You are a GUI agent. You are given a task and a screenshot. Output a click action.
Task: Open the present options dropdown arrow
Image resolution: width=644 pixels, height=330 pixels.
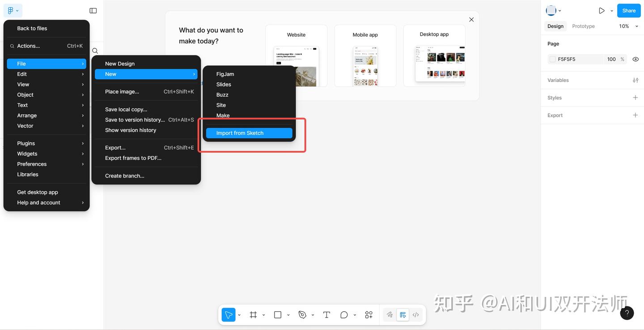coord(612,10)
